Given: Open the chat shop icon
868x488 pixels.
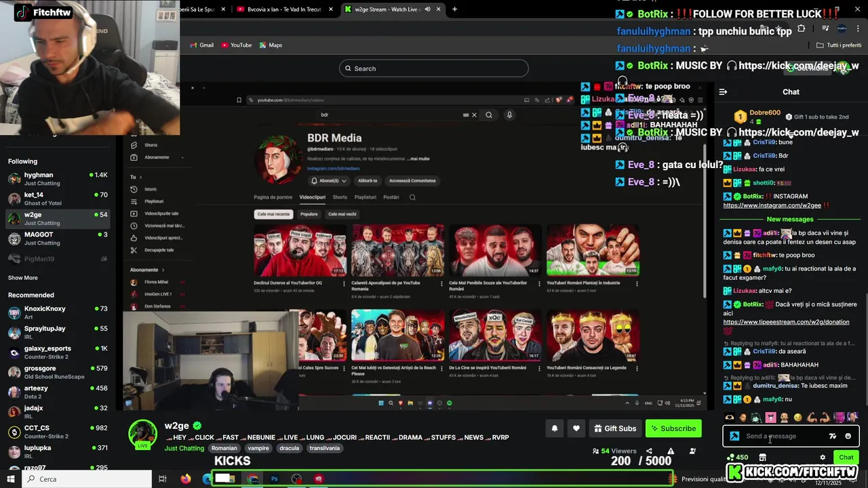Looking at the screenshot, I should click(x=762, y=457).
